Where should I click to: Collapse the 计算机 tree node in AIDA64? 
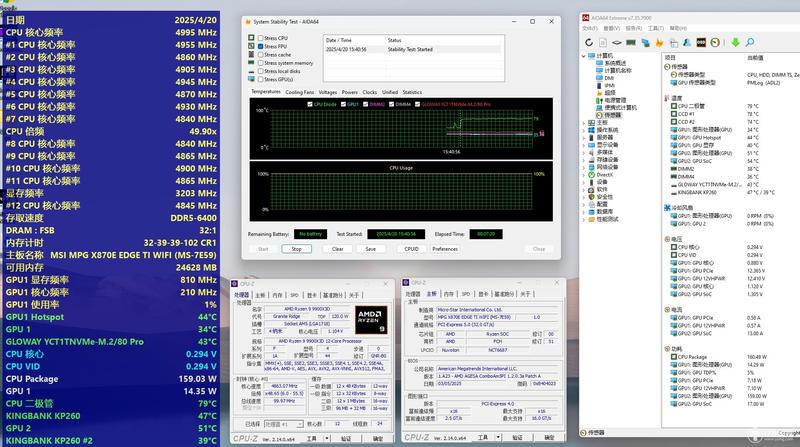click(584, 56)
